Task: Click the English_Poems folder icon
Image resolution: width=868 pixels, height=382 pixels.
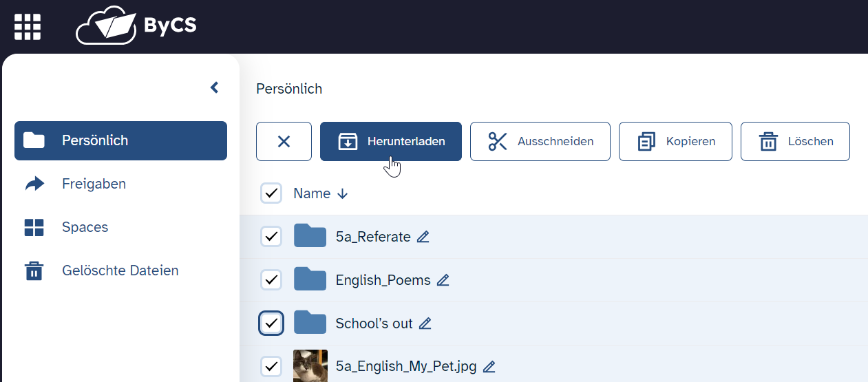Action: (x=310, y=279)
